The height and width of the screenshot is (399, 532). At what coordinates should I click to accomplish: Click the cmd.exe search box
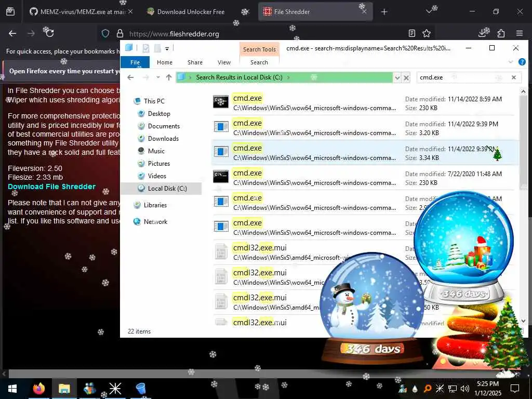pos(463,77)
